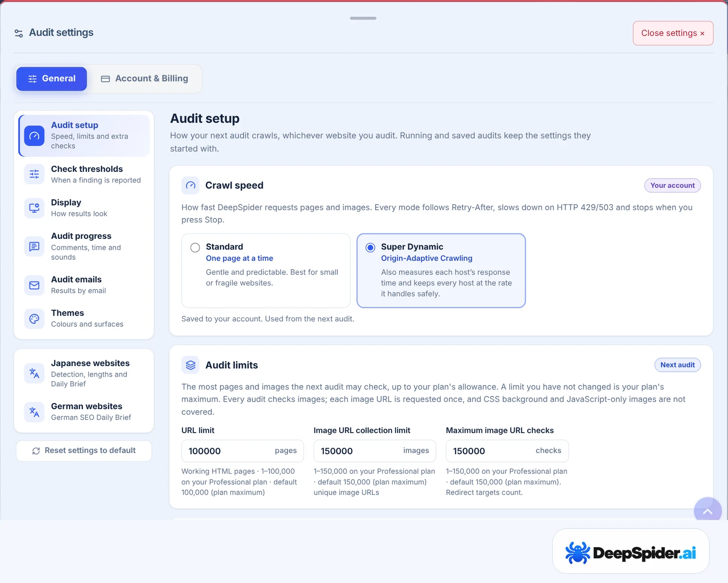Open the Themes section

(x=84, y=318)
